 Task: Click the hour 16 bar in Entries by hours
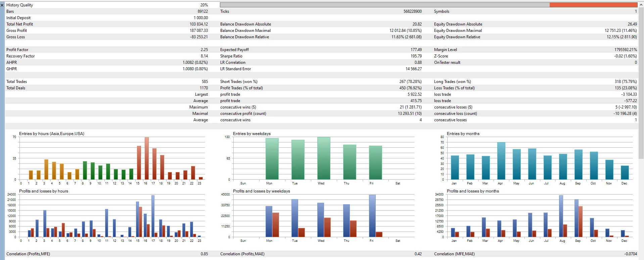(147, 158)
